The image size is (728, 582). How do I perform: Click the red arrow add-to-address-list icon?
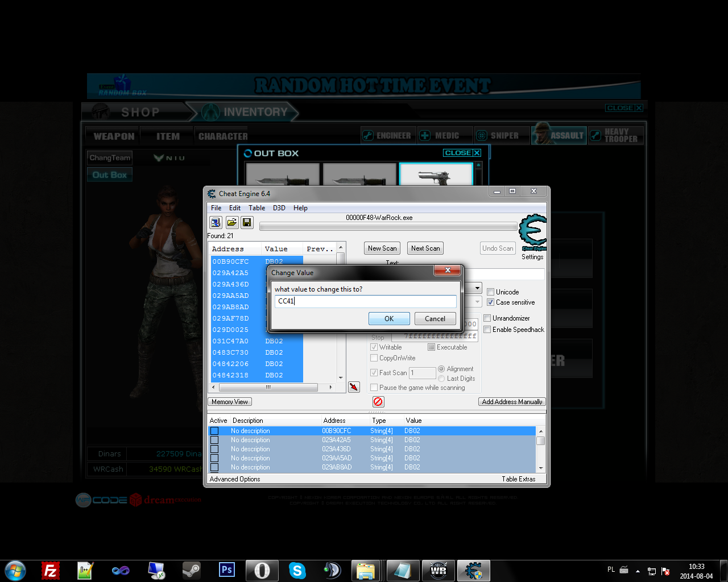pos(354,387)
